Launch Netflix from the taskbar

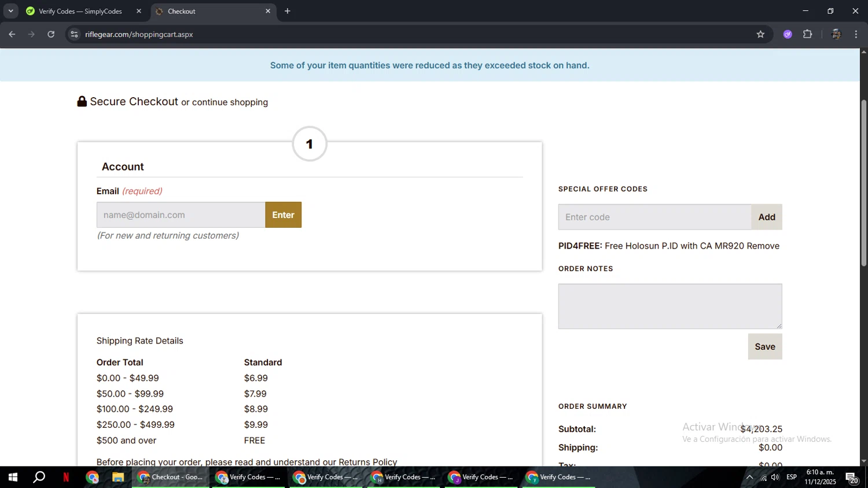66,477
